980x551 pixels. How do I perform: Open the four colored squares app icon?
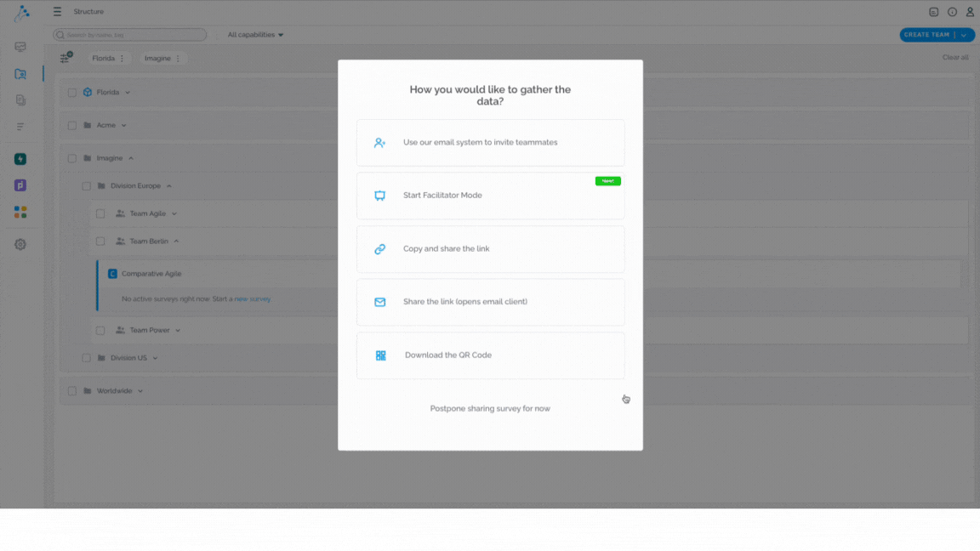coord(20,213)
